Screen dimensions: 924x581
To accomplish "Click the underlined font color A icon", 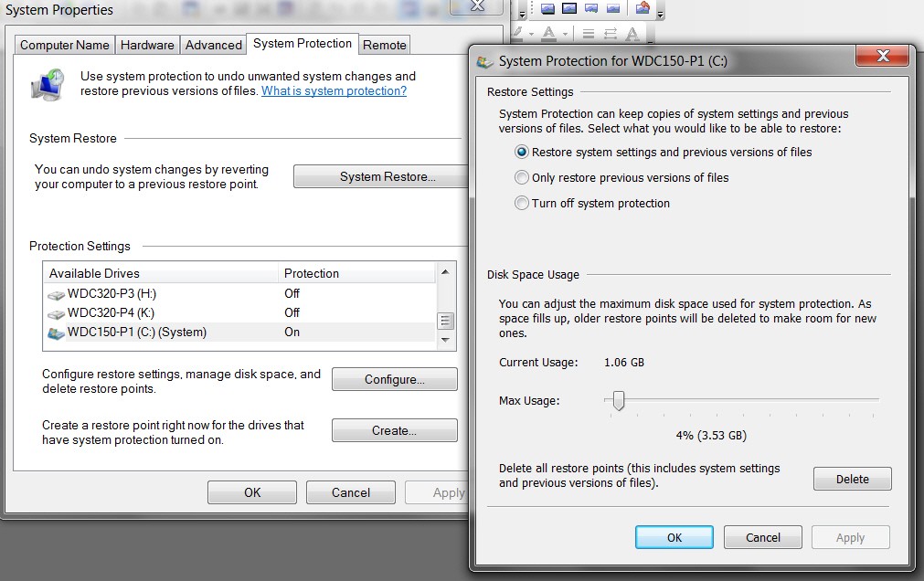I will [x=548, y=34].
